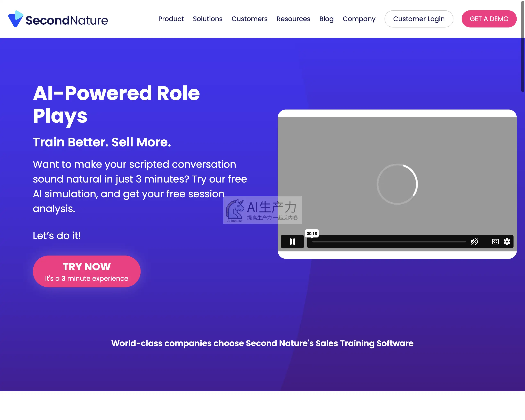
Task: Click the 'Train Better. Sell More.' text
Action: click(102, 142)
